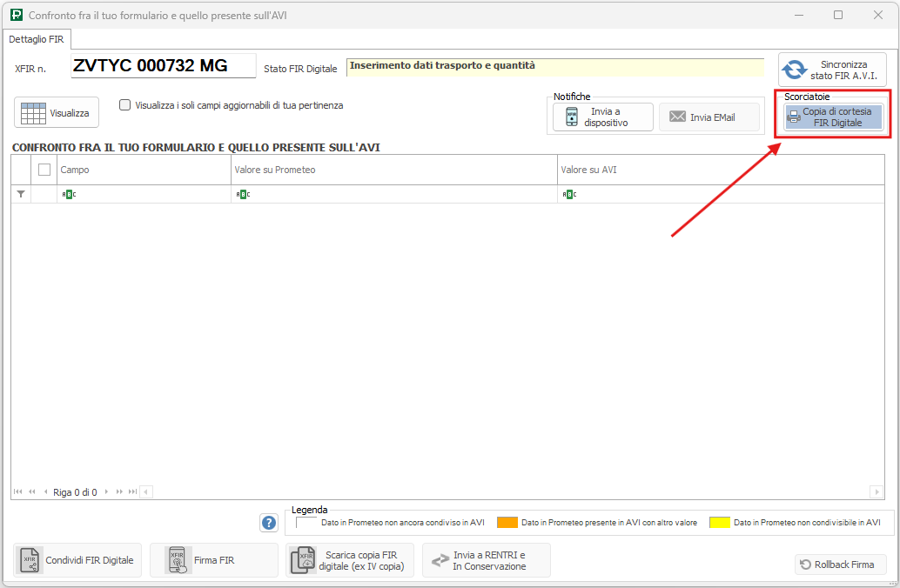900x588 pixels.
Task: Click Rollback Firma button
Action: click(840, 565)
